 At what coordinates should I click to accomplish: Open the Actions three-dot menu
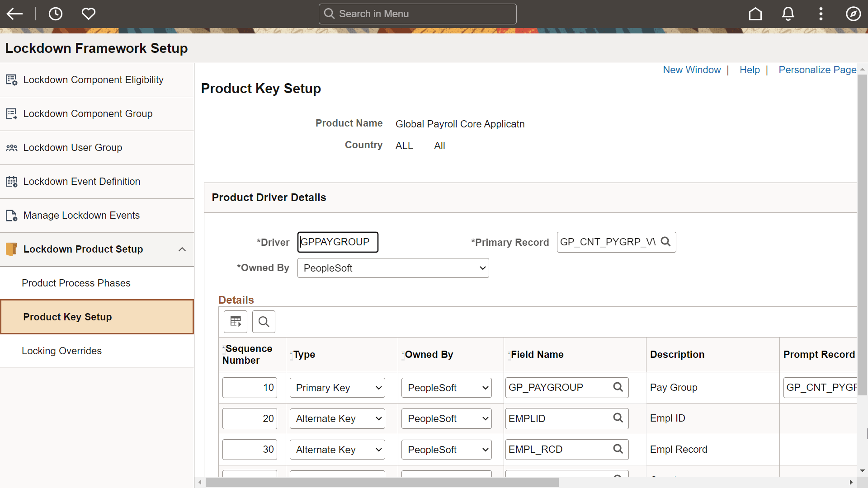[x=821, y=14]
